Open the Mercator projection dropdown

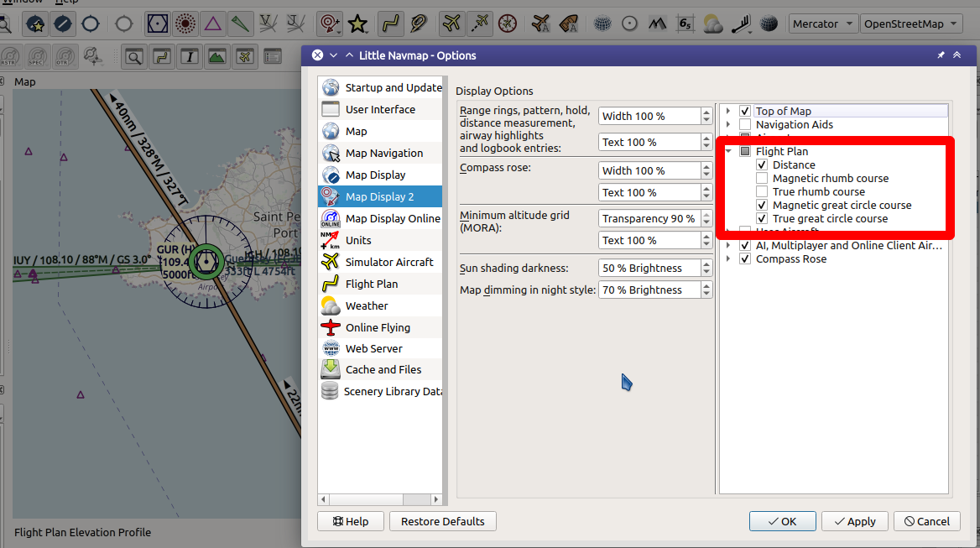822,24
